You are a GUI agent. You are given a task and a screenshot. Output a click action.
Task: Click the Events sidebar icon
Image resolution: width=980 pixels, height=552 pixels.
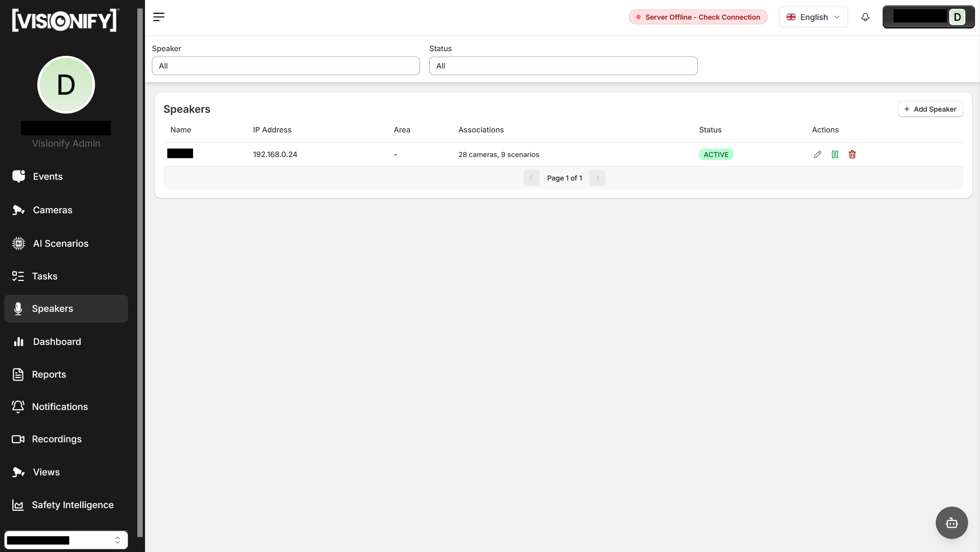(x=18, y=176)
